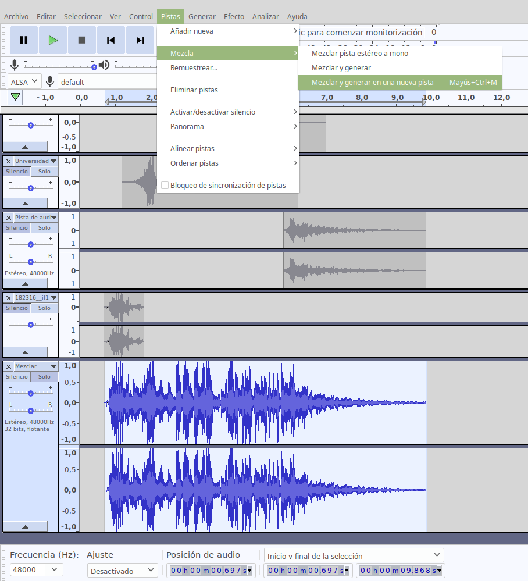Toggle Silencio on the Mezclar track
This screenshot has height=581, width=528.
click(x=17, y=377)
